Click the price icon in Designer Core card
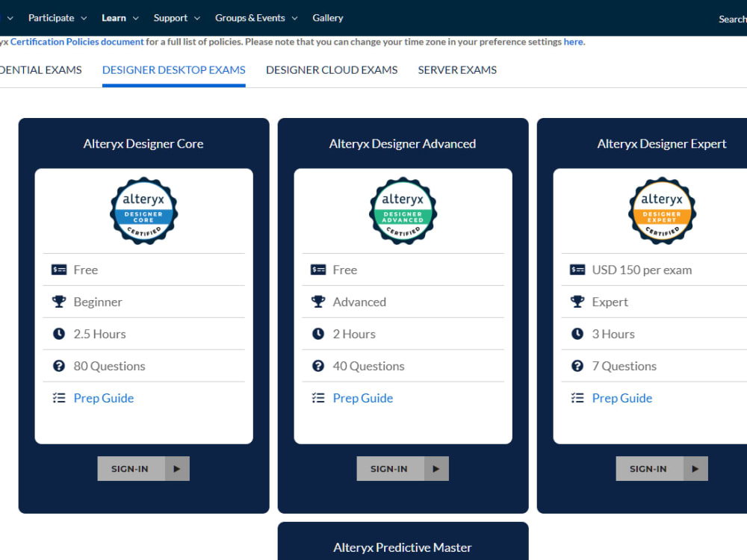The height and width of the screenshot is (560, 747). [x=59, y=270]
